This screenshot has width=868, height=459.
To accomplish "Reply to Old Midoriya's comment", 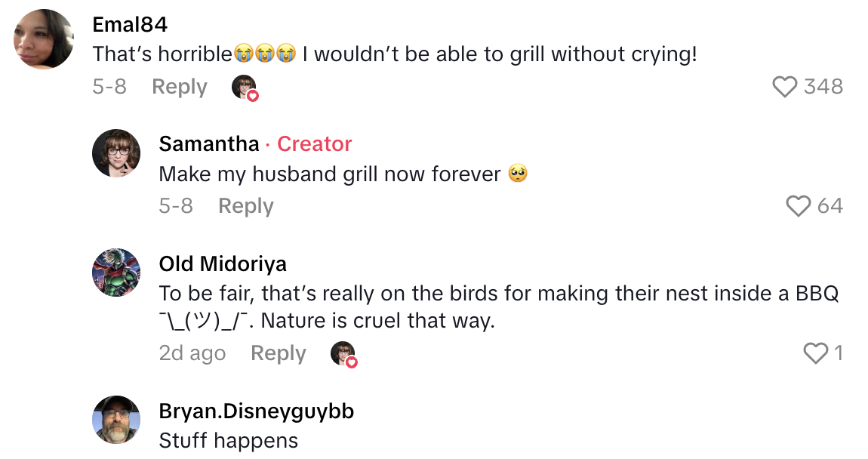I will pos(278,353).
